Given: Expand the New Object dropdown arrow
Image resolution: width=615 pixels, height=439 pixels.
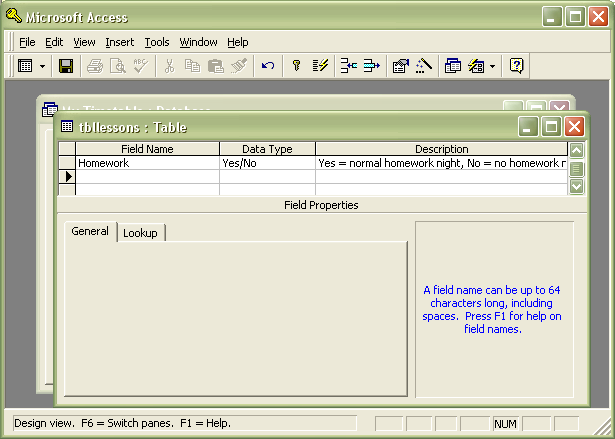Looking at the screenshot, I should coord(492,66).
